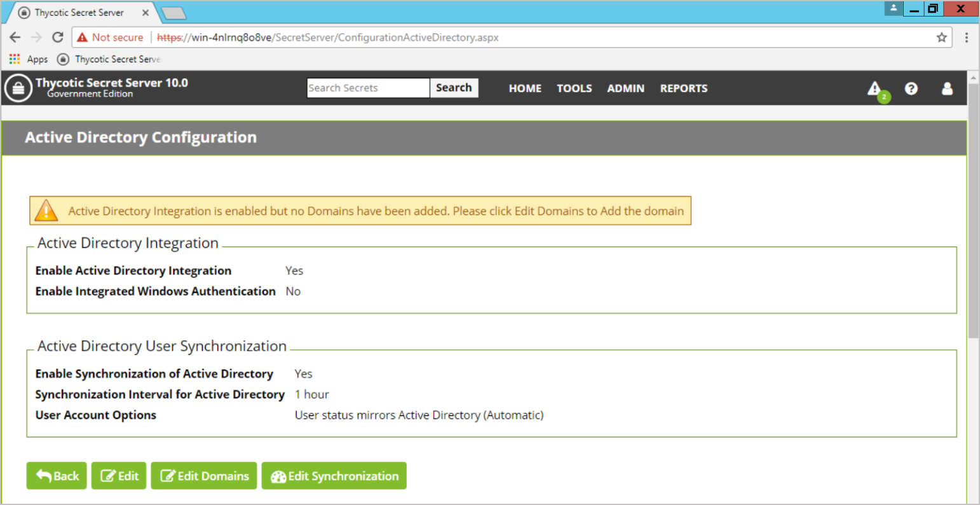Image resolution: width=980 pixels, height=505 pixels.
Task: Click the Not secure warning indicator
Action: [x=110, y=38]
